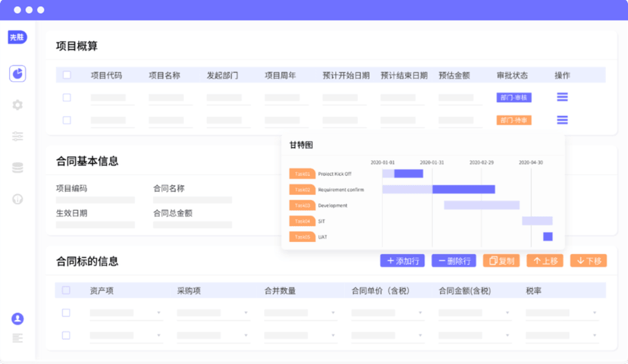Open actions menu for 部门-待审 row
Image resolution: width=628 pixels, height=364 pixels.
[562, 120]
